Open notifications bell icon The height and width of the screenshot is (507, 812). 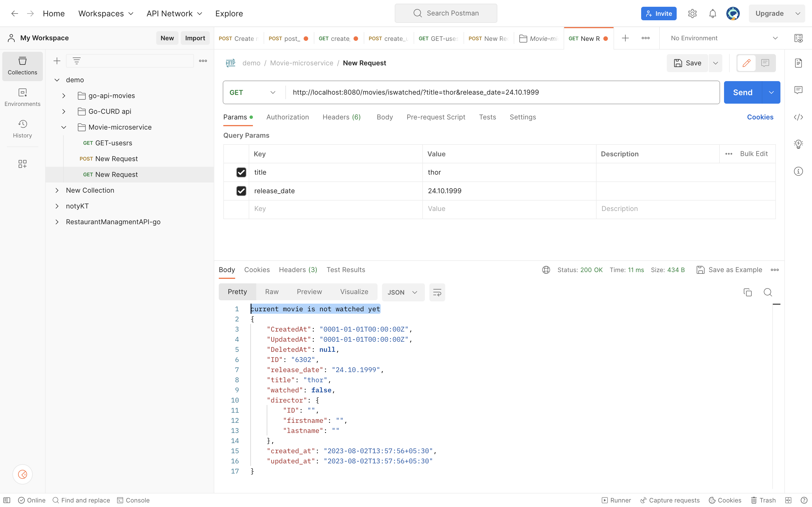pos(712,14)
